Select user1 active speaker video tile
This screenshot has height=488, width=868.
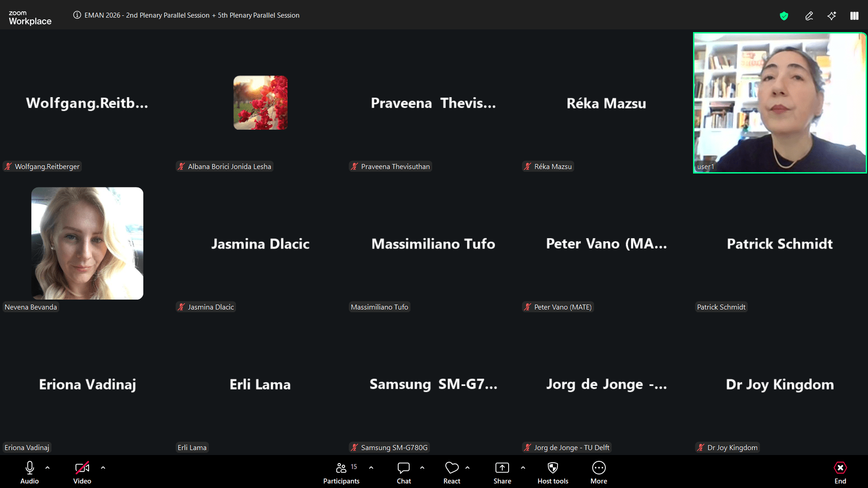780,103
